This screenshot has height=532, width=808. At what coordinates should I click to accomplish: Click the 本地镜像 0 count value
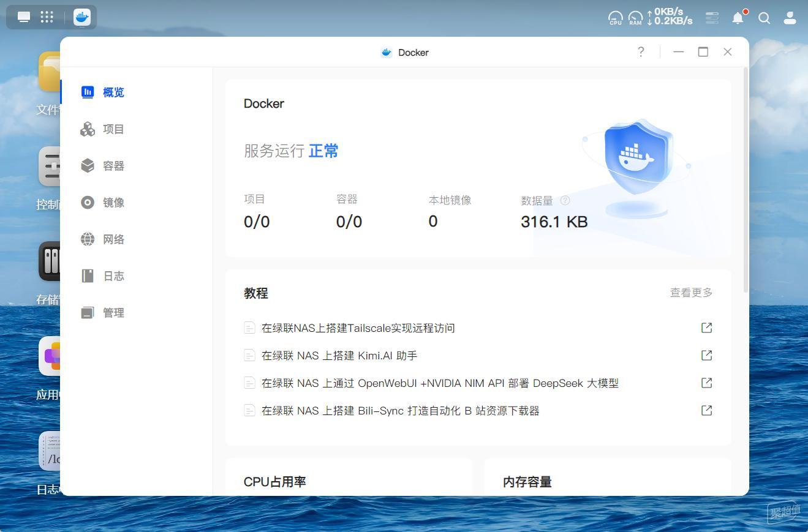coord(433,222)
